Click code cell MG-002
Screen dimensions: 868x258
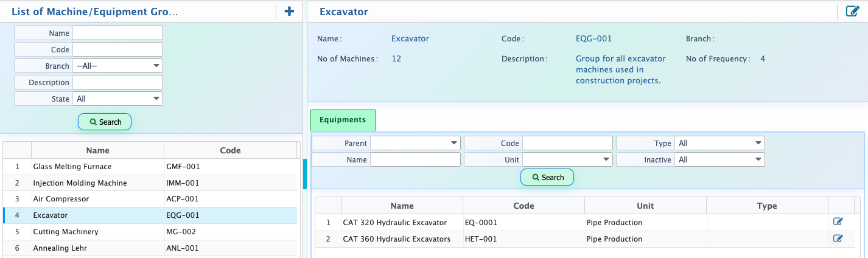click(181, 232)
